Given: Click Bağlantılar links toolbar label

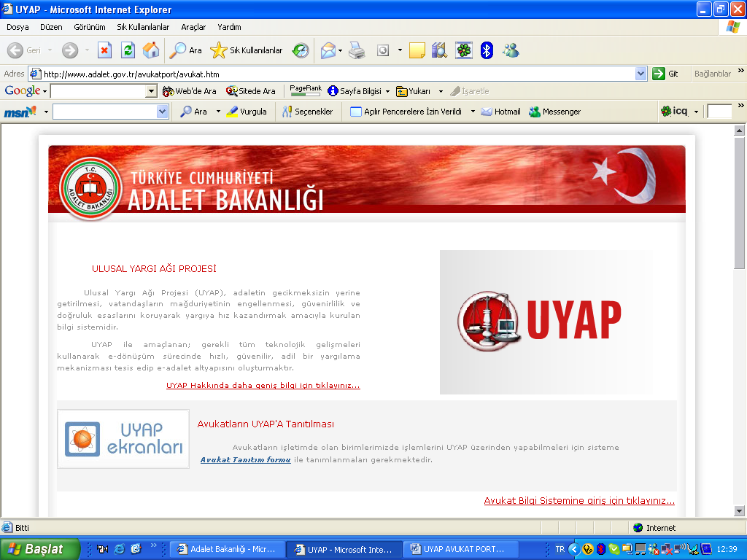Looking at the screenshot, I should [x=712, y=74].
